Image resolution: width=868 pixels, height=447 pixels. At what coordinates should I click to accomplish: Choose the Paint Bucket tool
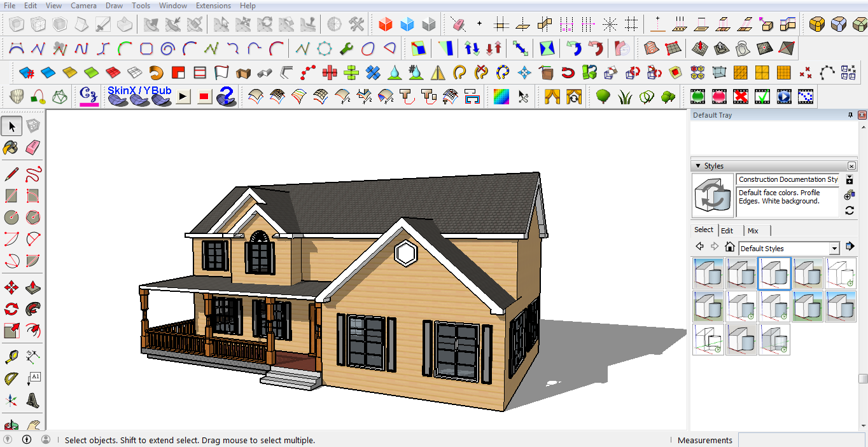[x=11, y=148]
